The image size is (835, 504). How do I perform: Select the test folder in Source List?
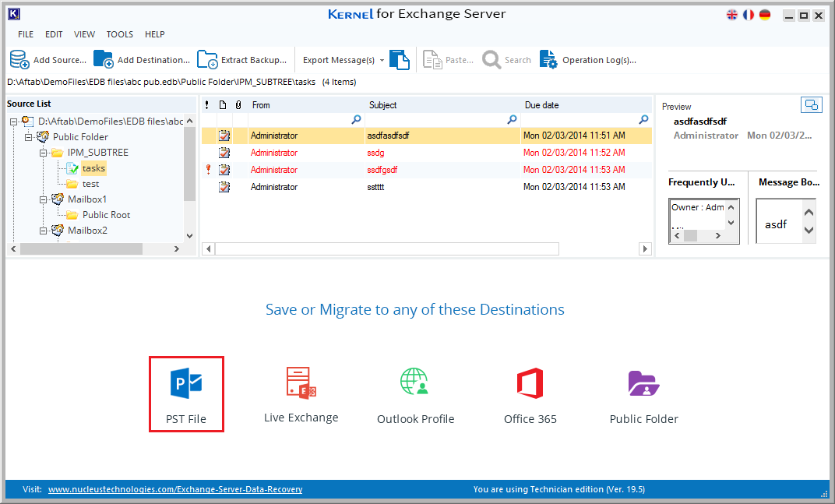(x=90, y=184)
